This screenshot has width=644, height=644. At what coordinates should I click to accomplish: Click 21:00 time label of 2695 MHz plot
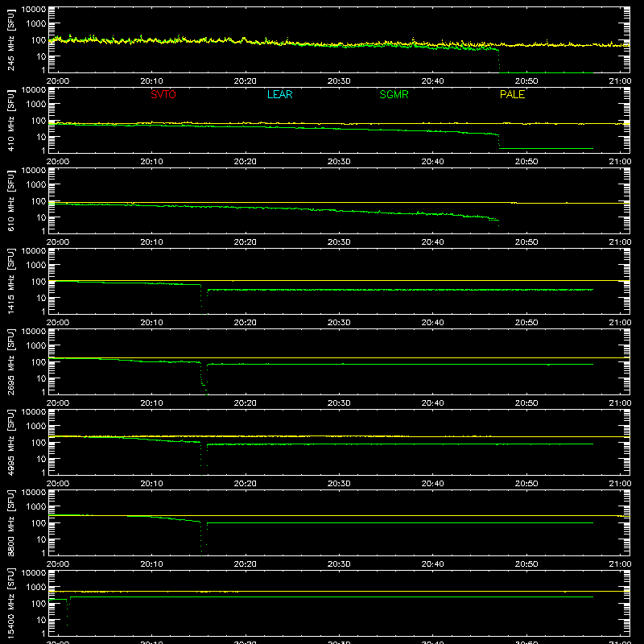[620, 403]
